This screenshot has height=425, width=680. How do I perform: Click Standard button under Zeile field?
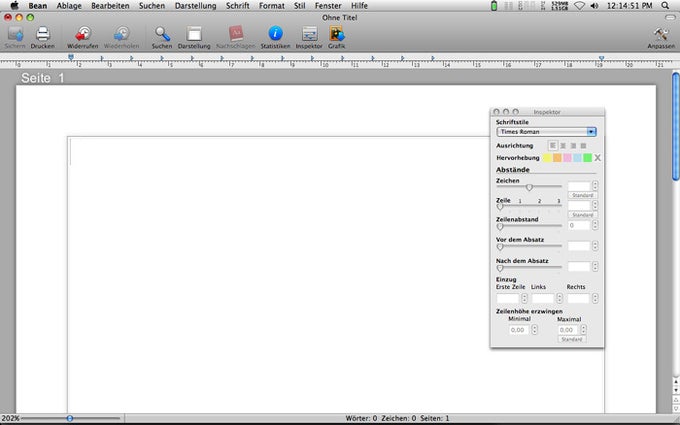(582, 215)
